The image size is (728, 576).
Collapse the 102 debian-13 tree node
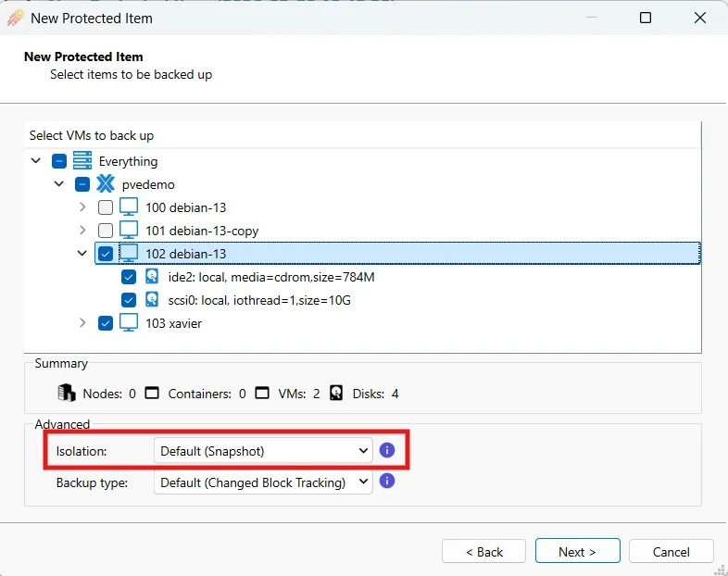click(82, 254)
